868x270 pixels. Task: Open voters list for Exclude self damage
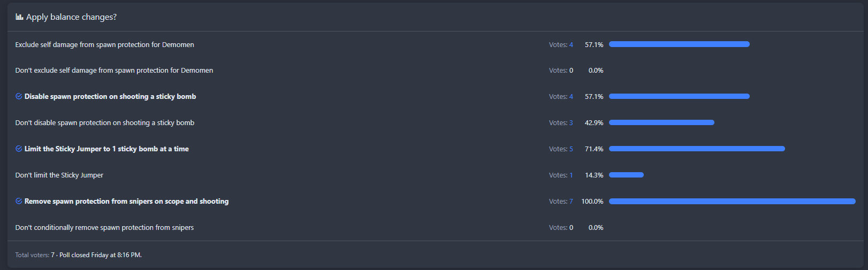pos(561,45)
